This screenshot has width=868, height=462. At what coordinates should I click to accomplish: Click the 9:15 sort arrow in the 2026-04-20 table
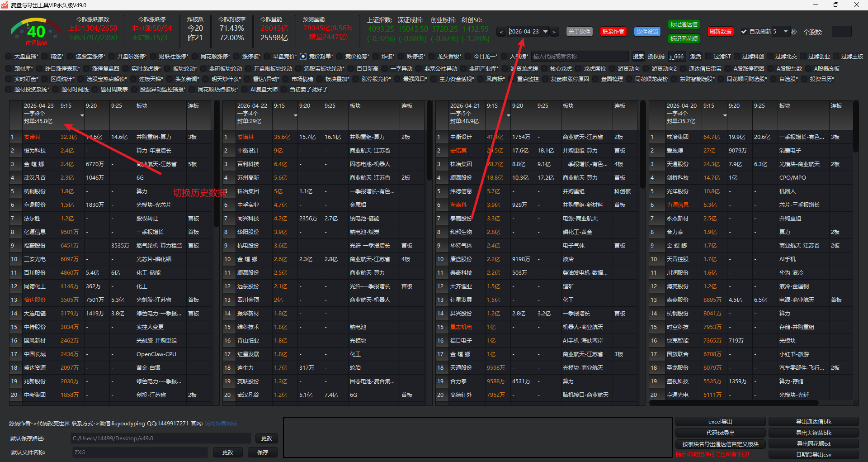tap(725, 115)
